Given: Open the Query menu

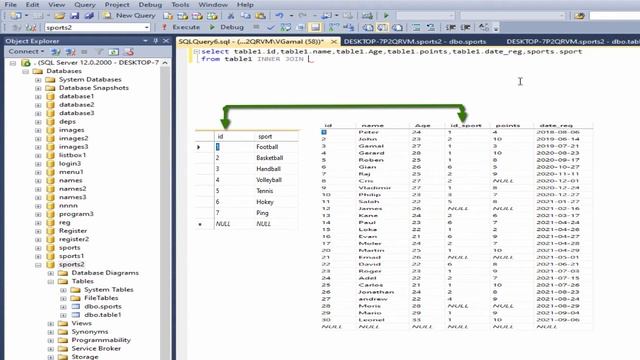Looking at the screenshot, I should click(85, 5).
